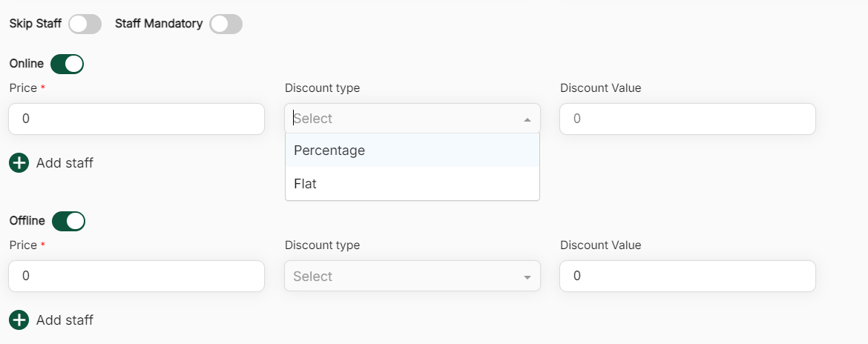Enable the Staff Mandatory switch
This screenshot has width=868, height=344.
point(226,24)
